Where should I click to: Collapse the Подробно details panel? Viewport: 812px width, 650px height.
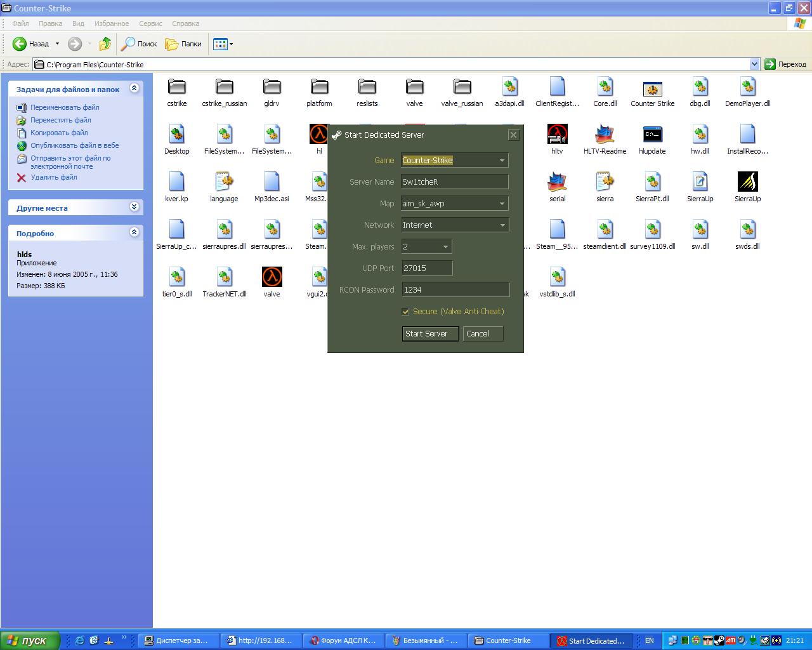coord(134,232)
